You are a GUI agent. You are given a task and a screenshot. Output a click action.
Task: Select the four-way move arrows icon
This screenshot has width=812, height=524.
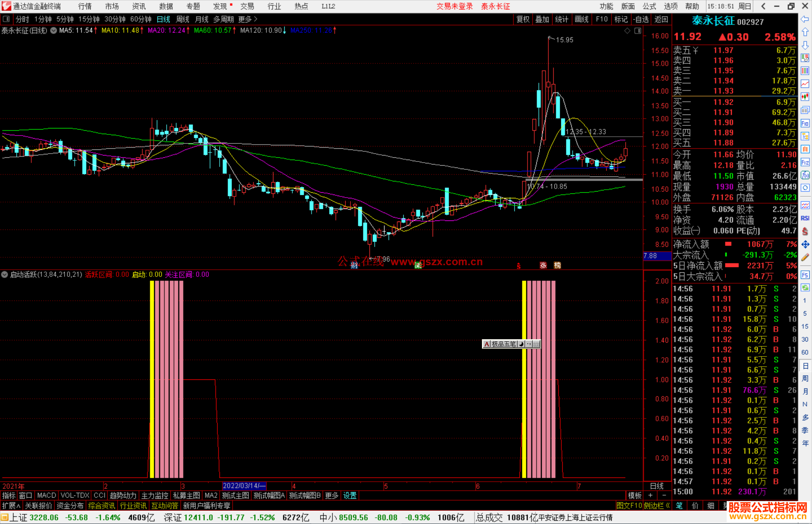point(805,245)
